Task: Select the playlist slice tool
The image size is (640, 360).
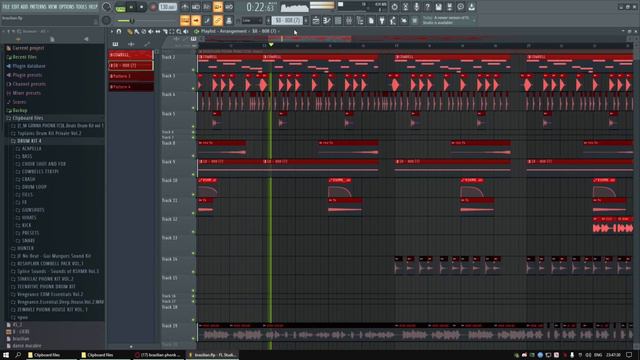Action: [164, 31]
